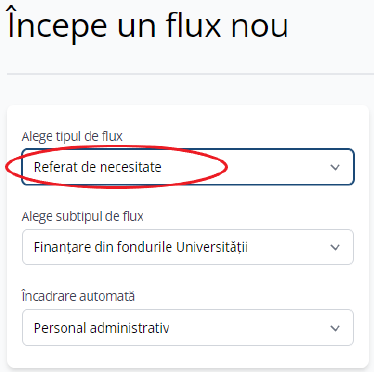The width and height of the screenshot is (374, 372).
Task: Click the 'Alege subtipul de flux' label
Action: point(83,217)
